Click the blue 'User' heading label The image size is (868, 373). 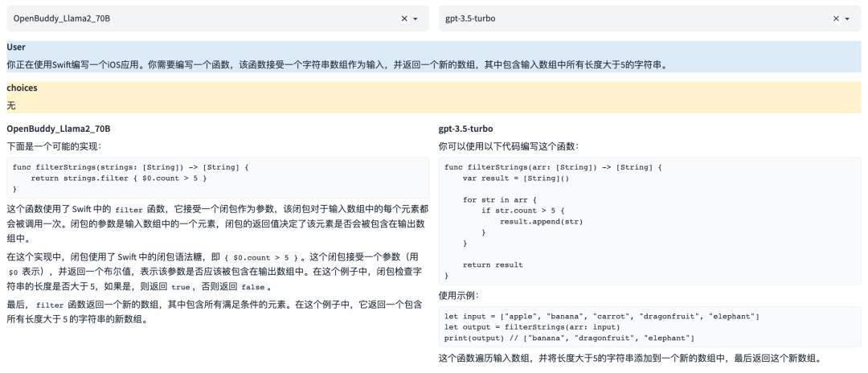(16, 47)
